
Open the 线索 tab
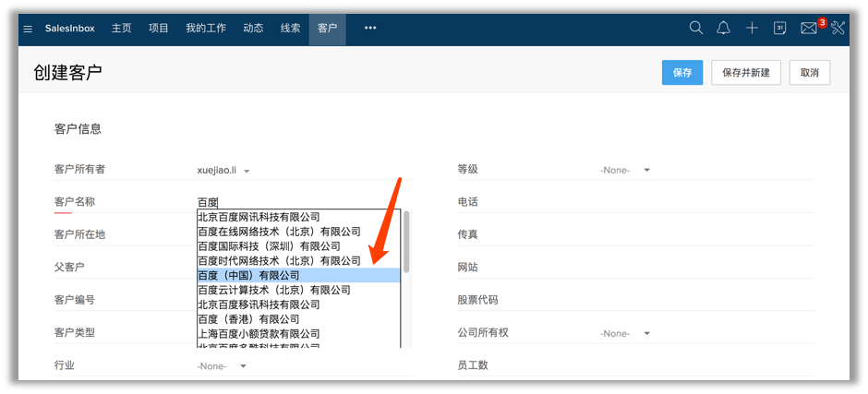coord(290,29)
